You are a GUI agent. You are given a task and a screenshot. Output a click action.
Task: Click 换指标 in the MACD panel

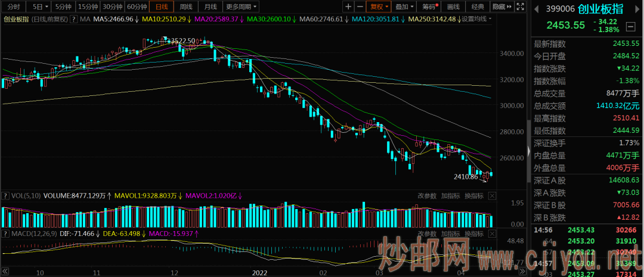click(474, 234)
